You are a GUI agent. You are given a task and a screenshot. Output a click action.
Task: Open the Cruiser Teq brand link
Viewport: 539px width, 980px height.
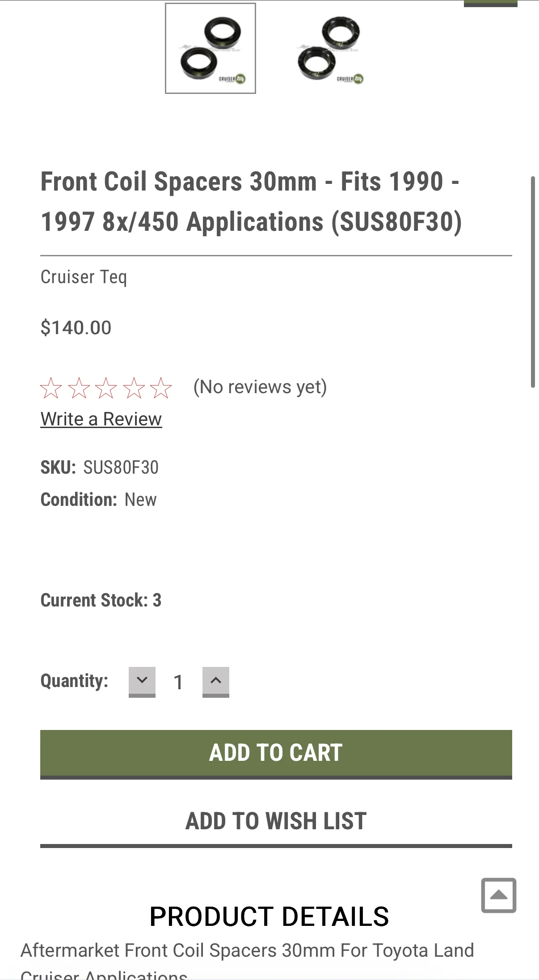coord(84,277)
